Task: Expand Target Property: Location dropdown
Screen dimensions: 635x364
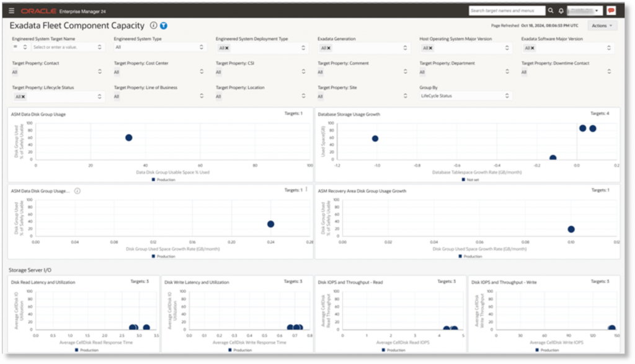Action: 261,96
